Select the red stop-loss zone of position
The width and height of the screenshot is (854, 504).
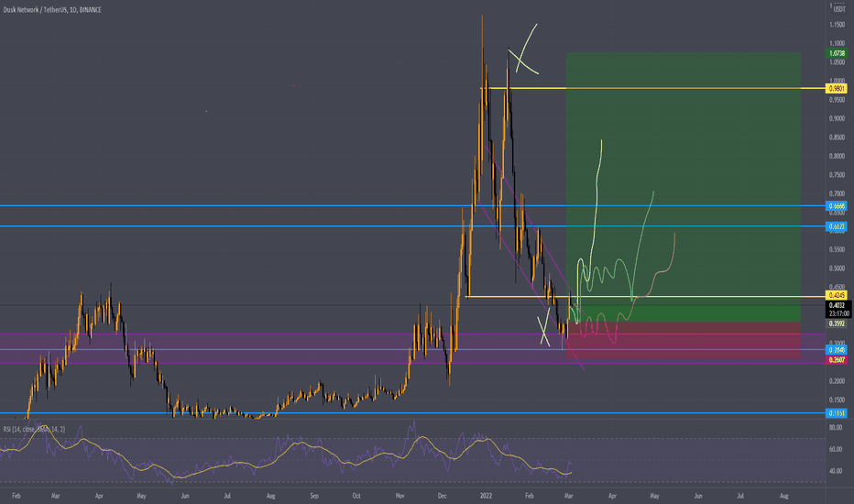(x=684, y=340)
